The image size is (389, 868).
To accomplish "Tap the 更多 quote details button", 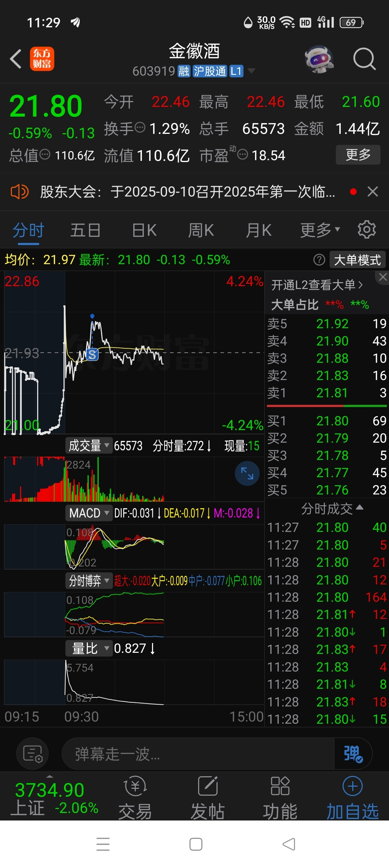I will [x=358, y=155].
